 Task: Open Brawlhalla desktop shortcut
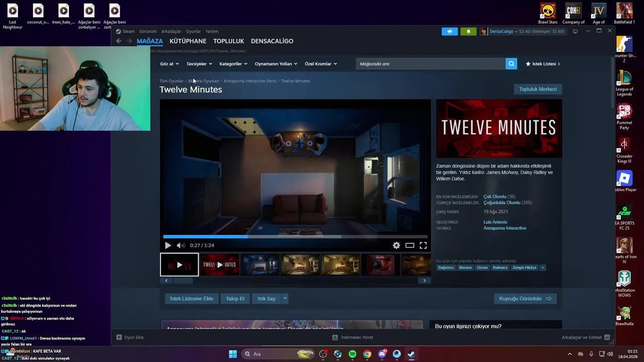[x=624, y=316]
